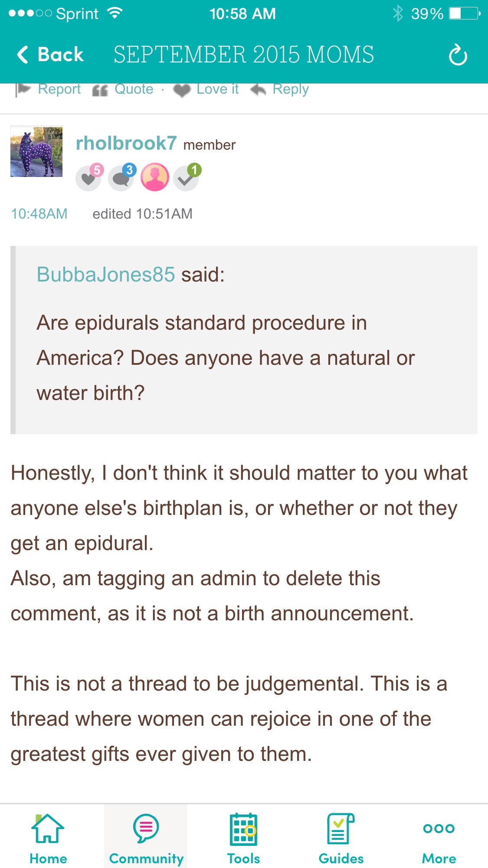Reply to the post above

click(280, 89)
